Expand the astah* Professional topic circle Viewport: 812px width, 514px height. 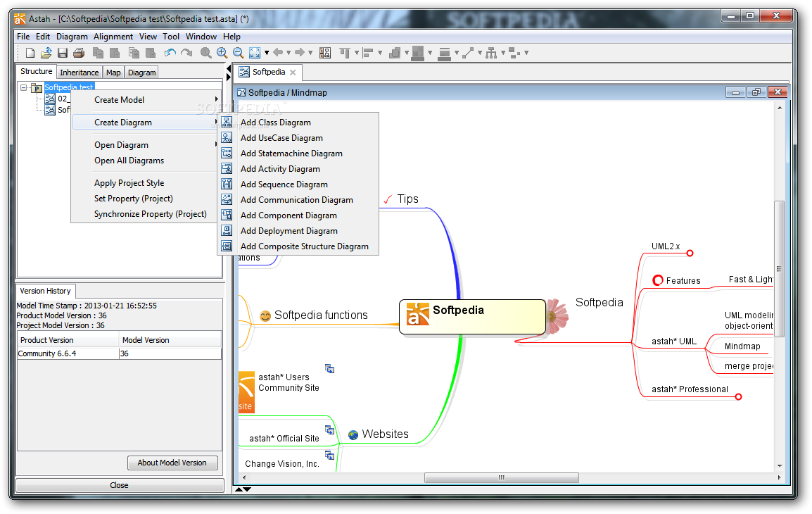pyautogui.click(x=738, y=397)
